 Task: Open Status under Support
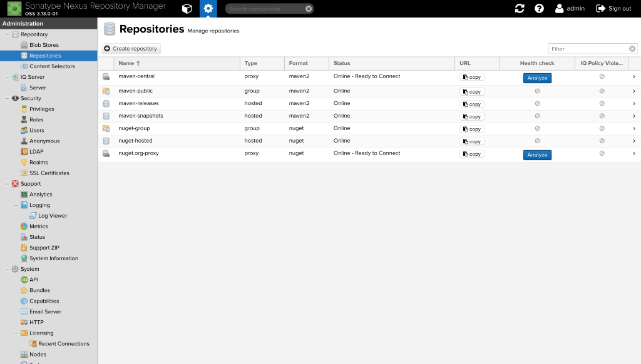coord(37,237)
